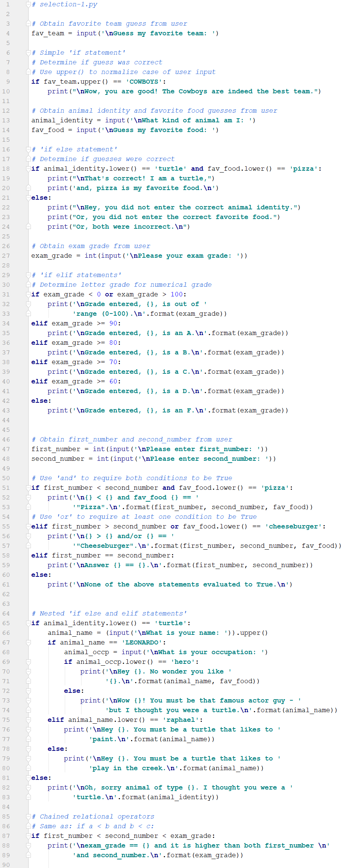
Task: Collapse 'if first_number < second_number' block on line 51
Action: pyautogui.click(x=28, y=488)
